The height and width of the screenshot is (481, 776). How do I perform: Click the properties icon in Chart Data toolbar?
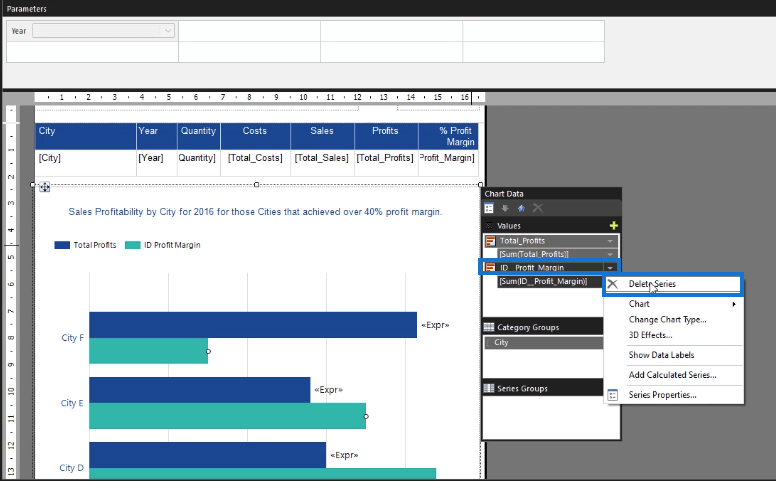click(489, 208)
